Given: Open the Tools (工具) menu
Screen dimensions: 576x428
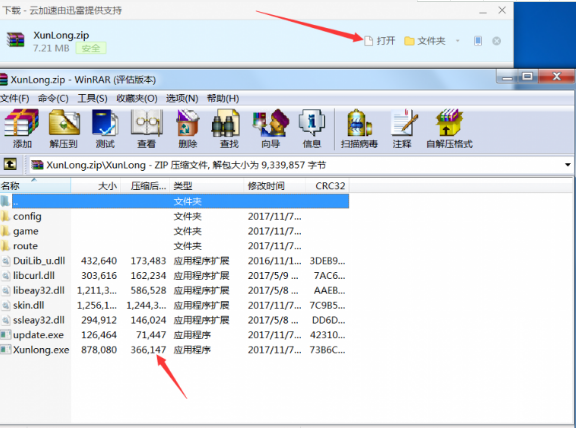Looking at the screenshot, I should 92,98.
